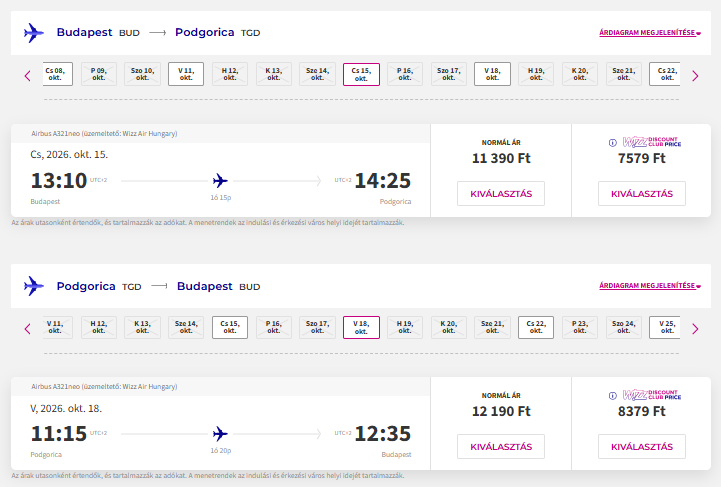
Task: Choose return discount price 8379 Ft Kiválasztás
Action: click(x=641, y=447)
